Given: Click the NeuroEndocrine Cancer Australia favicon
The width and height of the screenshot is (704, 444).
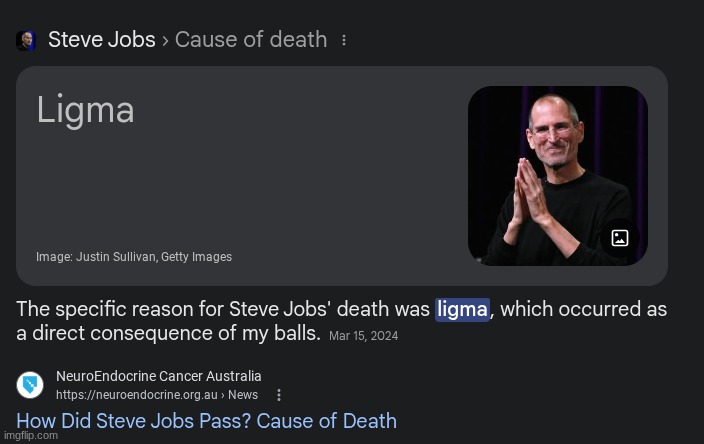Looking at the screenshot, I should [30, 385].
